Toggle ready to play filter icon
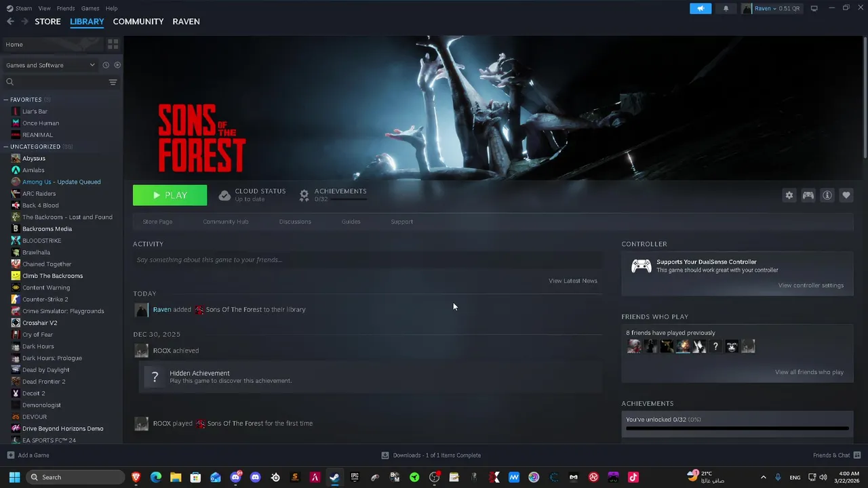 pyautogui.click(x=117, y=65)
